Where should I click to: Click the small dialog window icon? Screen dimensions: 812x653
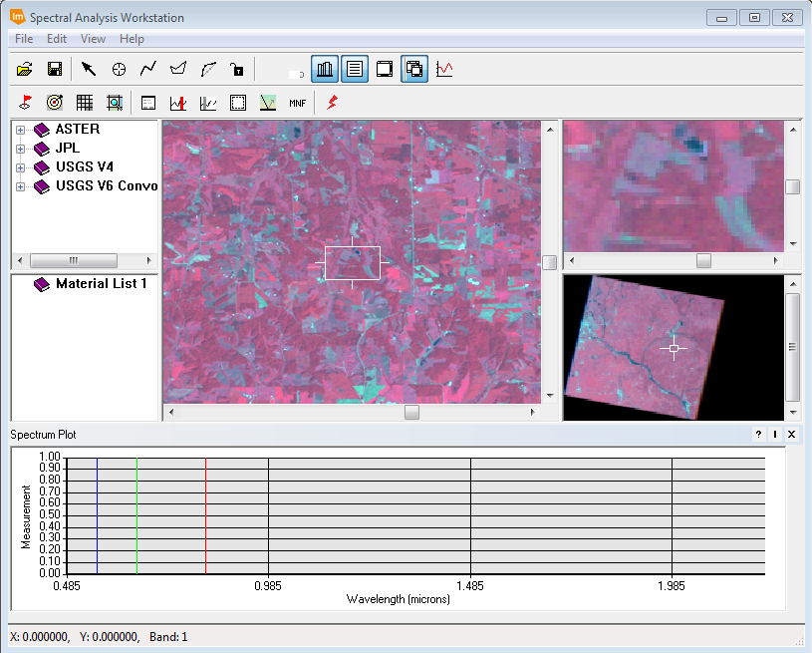pyautogui.click(x=148, y=103)
